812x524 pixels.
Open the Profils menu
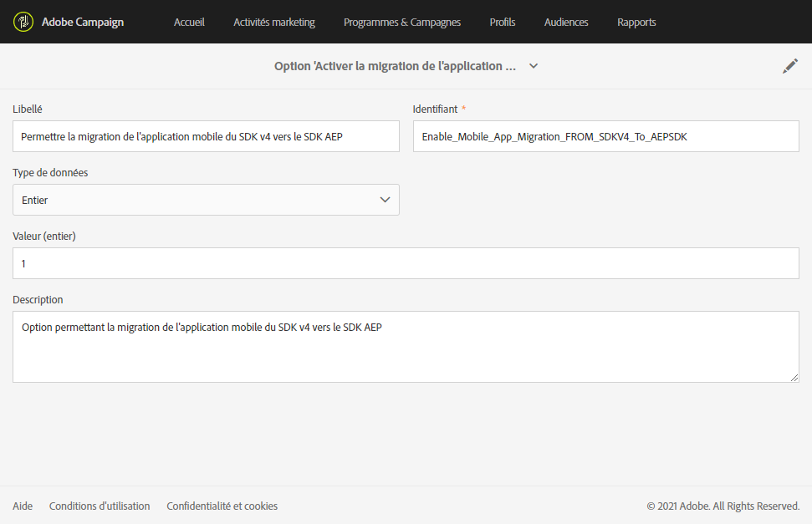[503, 23]
